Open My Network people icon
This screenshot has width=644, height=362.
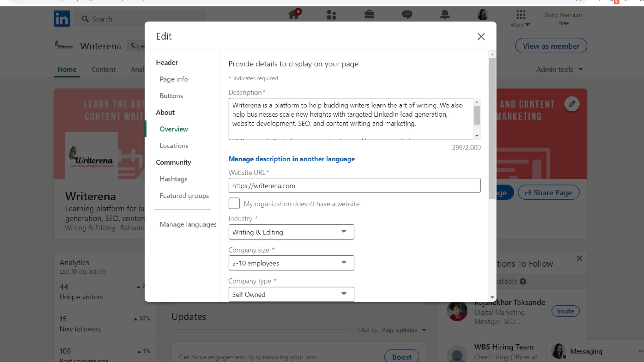pyautogui.click(x=331, y=14)
